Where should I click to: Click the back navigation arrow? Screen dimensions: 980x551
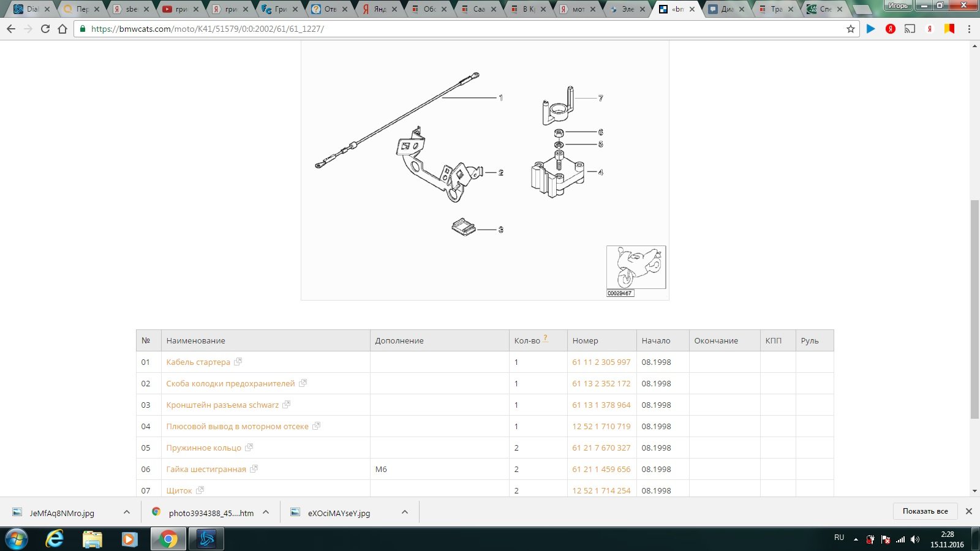[x=11, y=29]
